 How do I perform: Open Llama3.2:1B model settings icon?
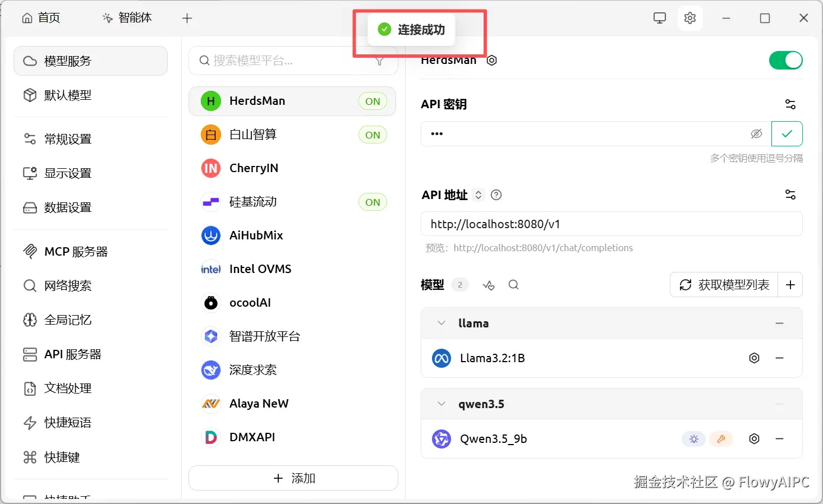point(754,358)
